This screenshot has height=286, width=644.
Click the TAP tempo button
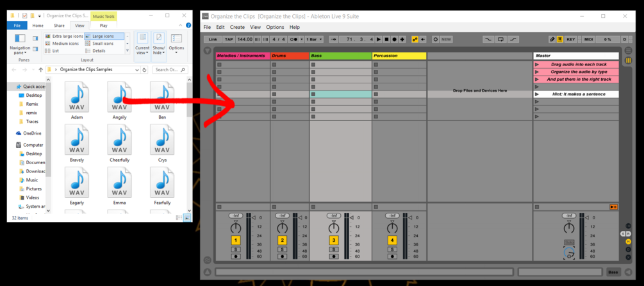[x=229, y=40]
